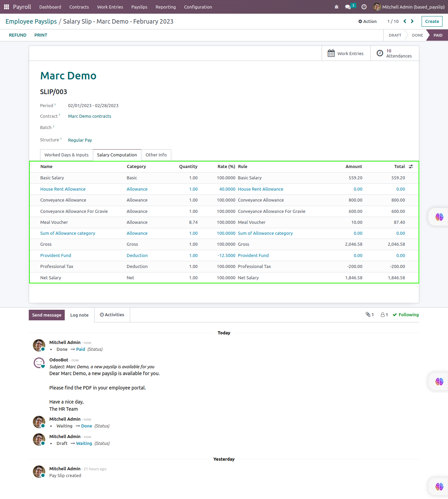448x499 pixels.
Task: Click Sum of Allowance category row name
Action: tap(68, 233)
